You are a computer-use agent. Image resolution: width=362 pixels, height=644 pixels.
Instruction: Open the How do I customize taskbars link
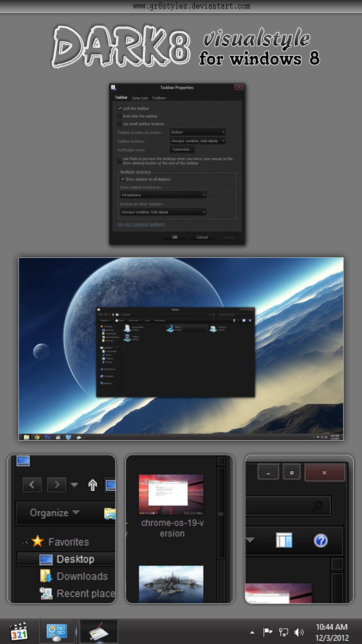pos(141,224)
